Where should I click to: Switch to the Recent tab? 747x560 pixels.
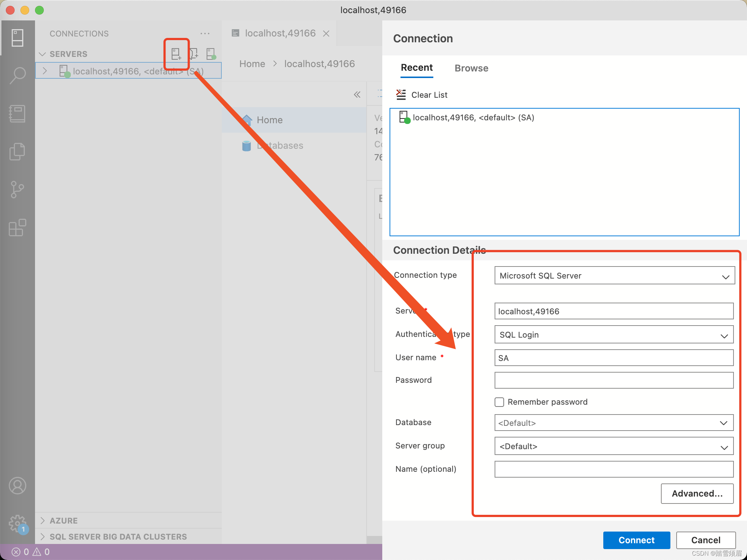pos(417,68)
